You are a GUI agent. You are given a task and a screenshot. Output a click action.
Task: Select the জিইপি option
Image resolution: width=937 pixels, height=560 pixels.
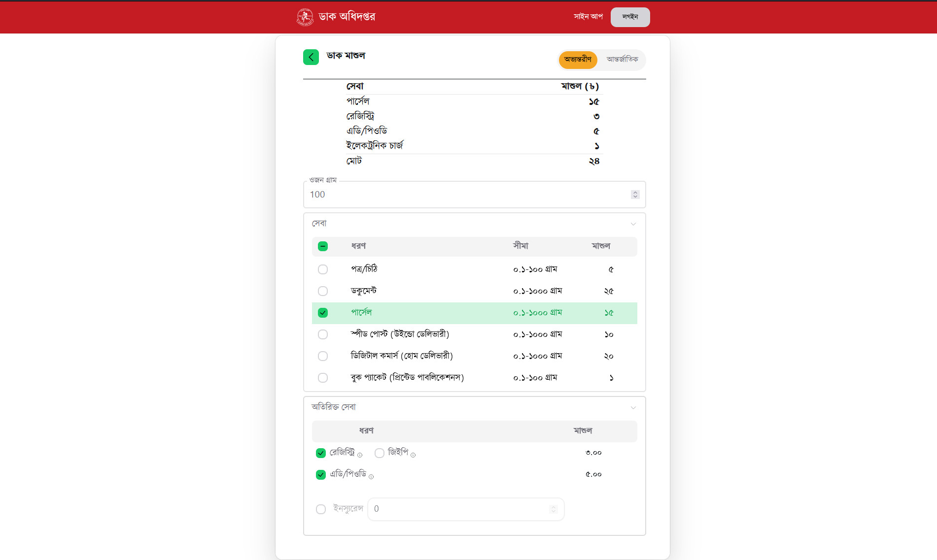point(380,453)
